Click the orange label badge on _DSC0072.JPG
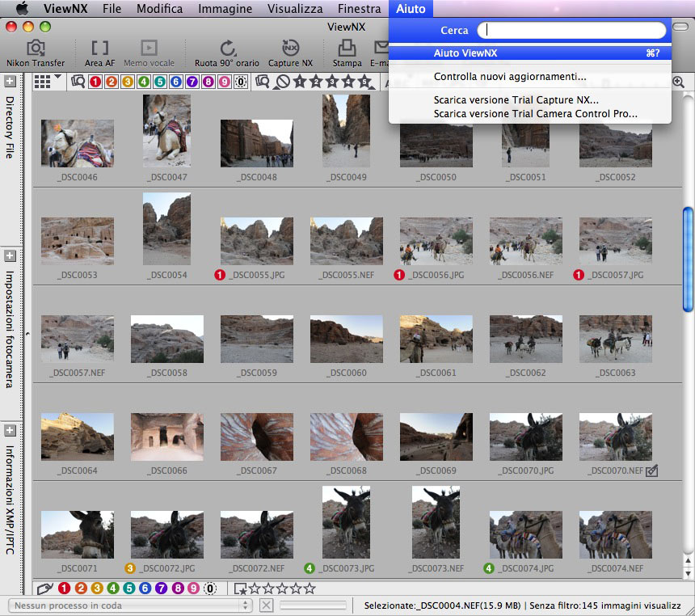 point(130,568)
